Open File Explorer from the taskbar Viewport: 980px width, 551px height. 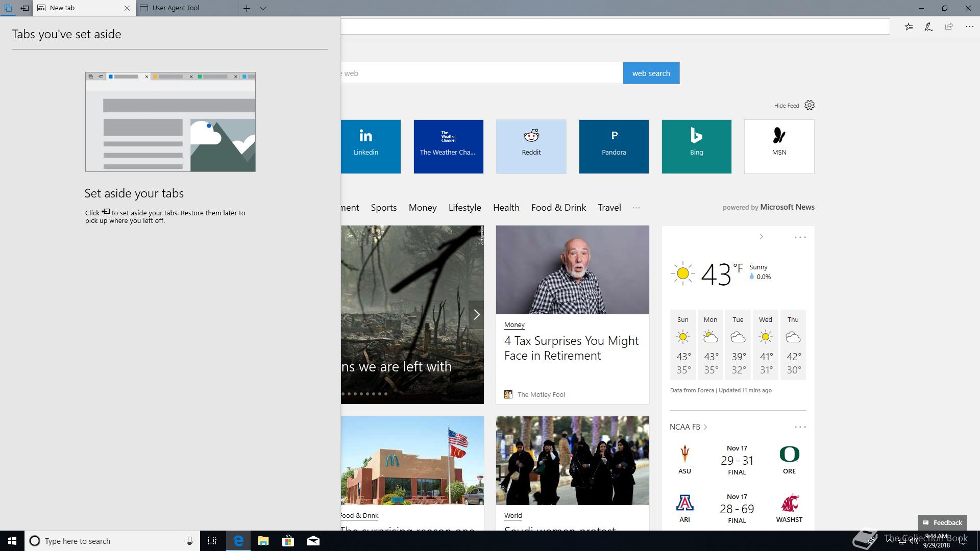click(x=263, y=541)
